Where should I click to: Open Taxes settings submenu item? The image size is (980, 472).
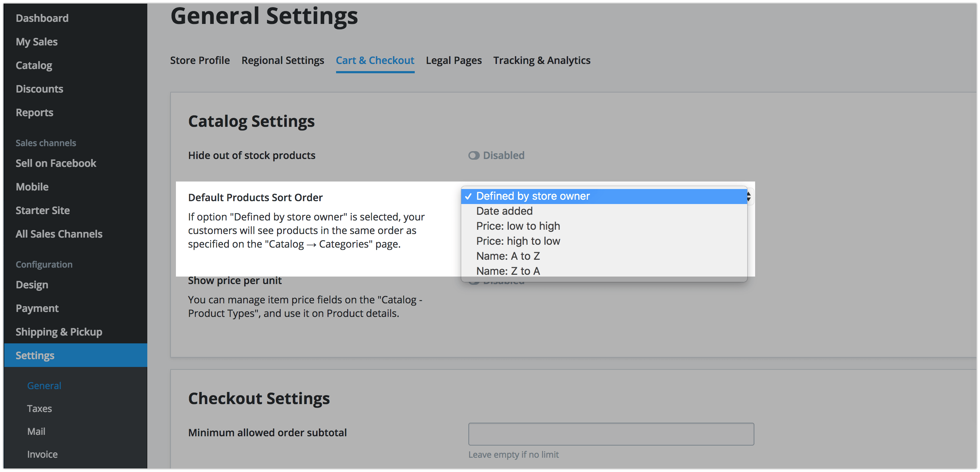(x=39, y=408)
